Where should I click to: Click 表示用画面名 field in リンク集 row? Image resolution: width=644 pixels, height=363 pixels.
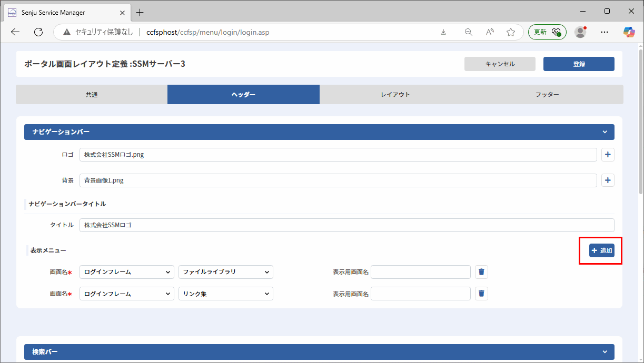tap(421, 294)
